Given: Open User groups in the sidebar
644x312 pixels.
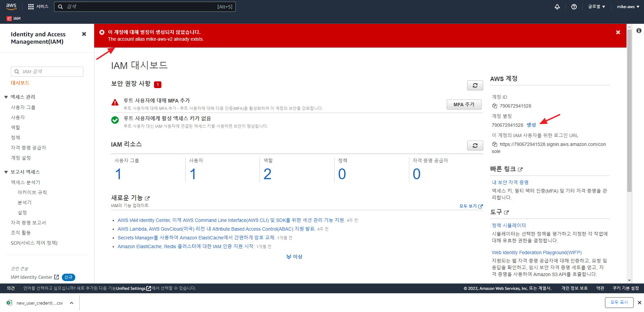Looking at the screenshot, I should coord(23,107).
